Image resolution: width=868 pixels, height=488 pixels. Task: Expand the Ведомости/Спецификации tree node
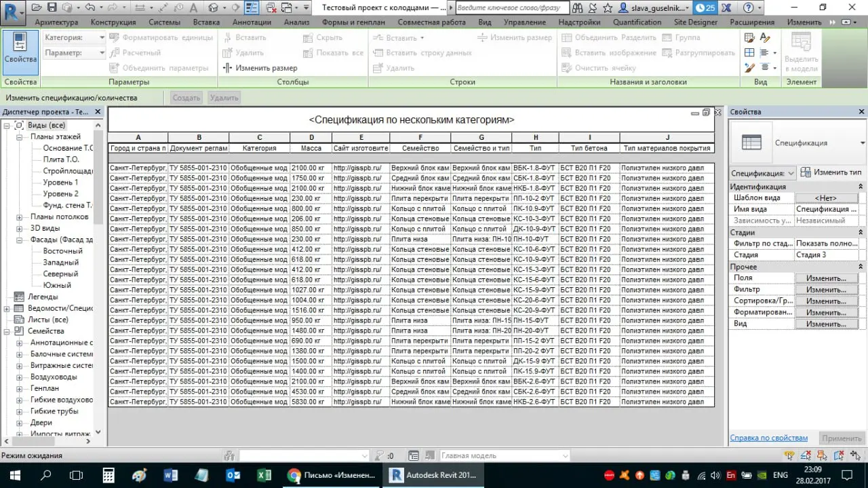click(7, 308)
